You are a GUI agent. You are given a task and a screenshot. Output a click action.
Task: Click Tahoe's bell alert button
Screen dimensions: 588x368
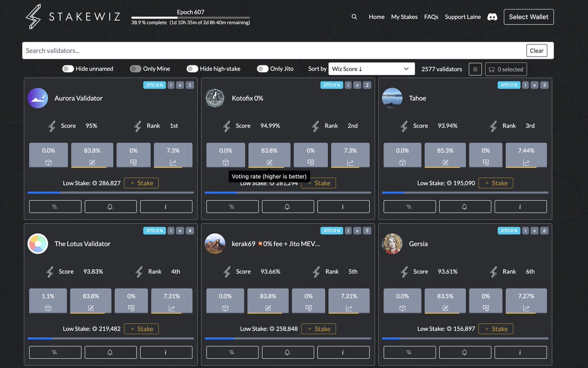point(465,207)
